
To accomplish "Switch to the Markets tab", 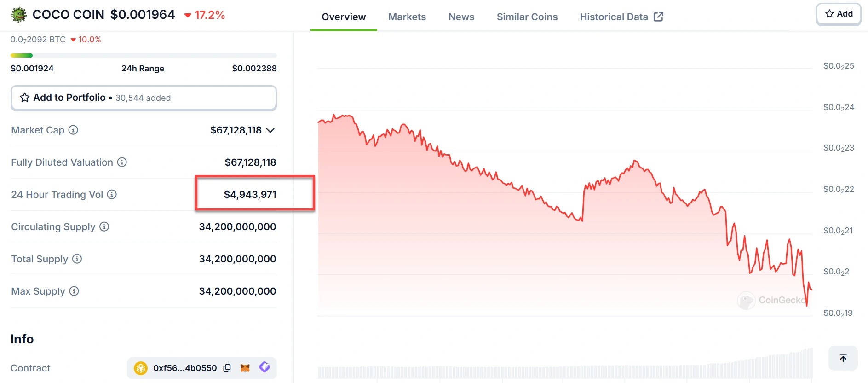I will click(x=407, y=17).
